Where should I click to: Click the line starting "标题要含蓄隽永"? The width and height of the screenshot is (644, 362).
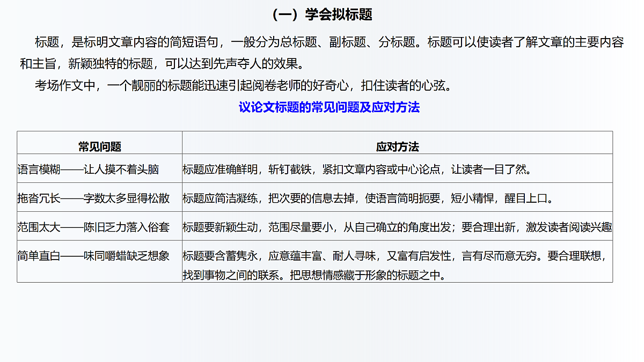(396, 255)
